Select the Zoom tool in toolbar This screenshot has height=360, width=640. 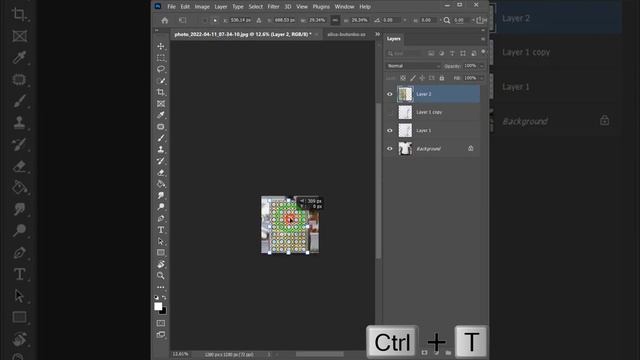coord(161,276)
